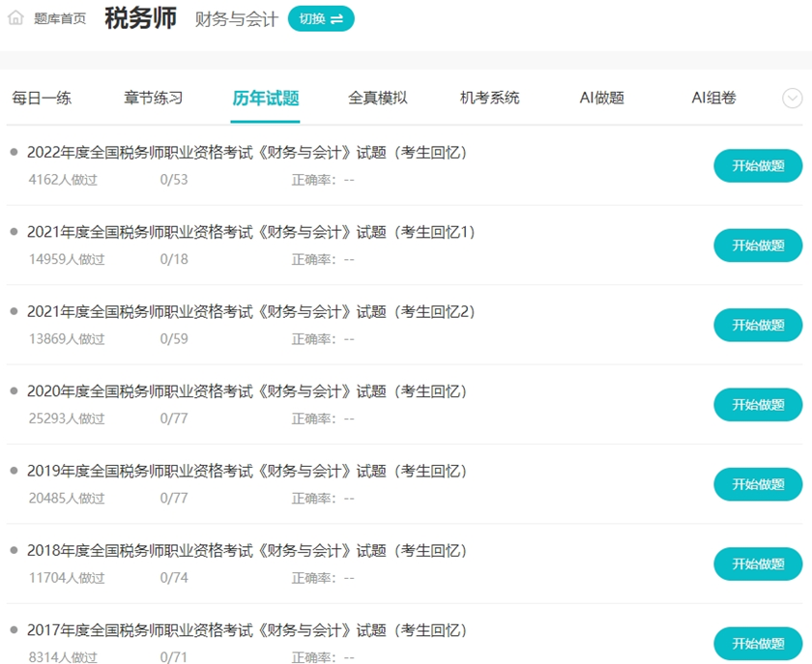This screenshot has width=812, height=664.
Task: Expand hidden tabs using the circular arrow control
Action: coord(791,98)
